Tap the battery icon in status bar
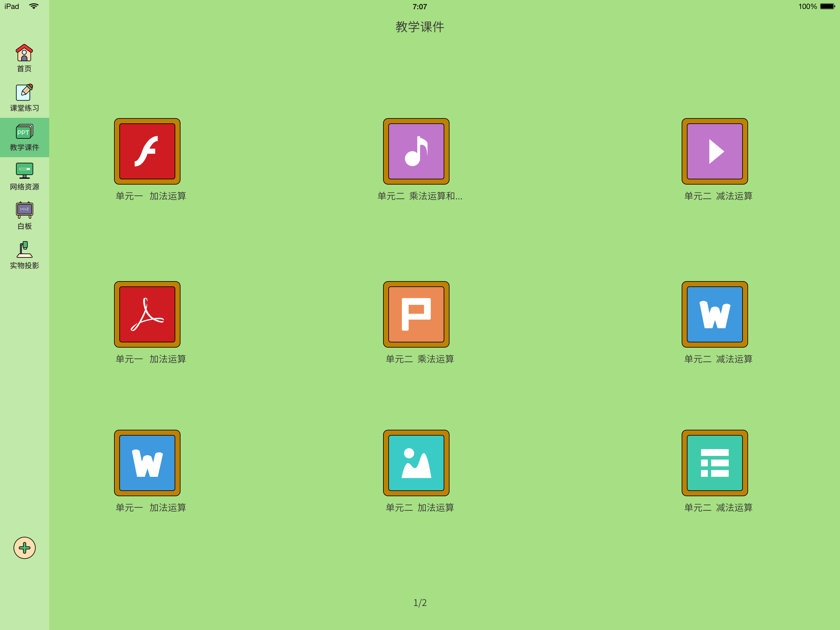The image size is (840, 630). point(827,6)
